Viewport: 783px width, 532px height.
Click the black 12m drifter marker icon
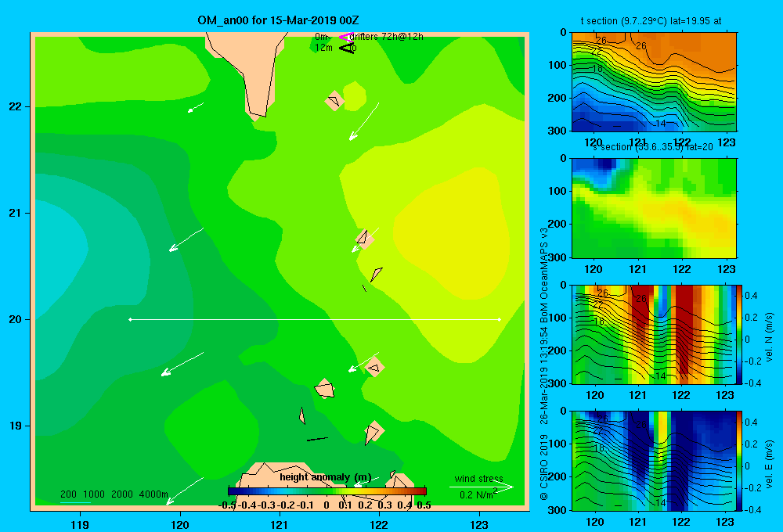pos(347,48)
